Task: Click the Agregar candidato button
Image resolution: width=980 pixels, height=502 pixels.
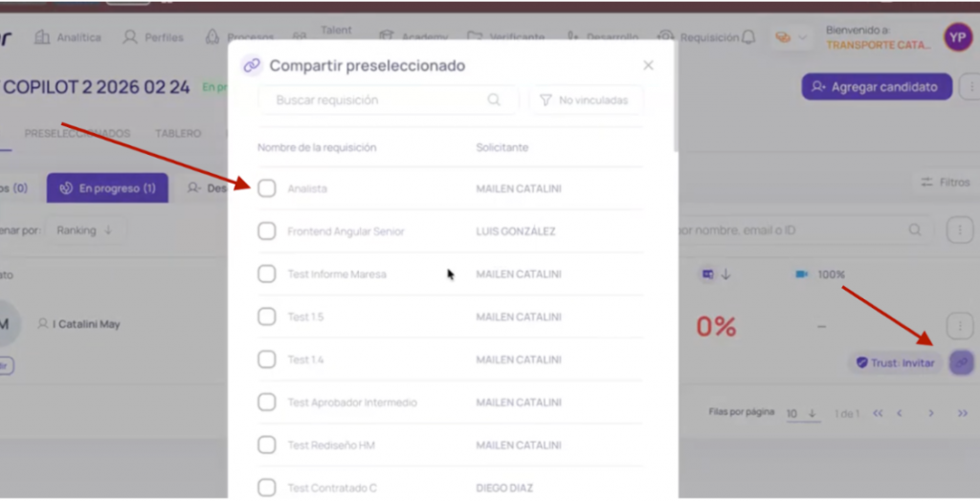Action: tap(876, 86)
